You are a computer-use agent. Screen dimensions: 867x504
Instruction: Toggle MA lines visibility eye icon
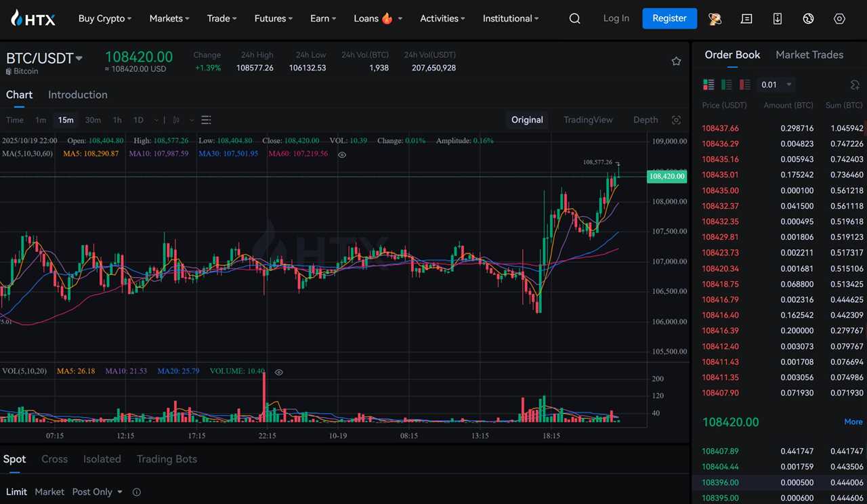click(x=342, y=154)
